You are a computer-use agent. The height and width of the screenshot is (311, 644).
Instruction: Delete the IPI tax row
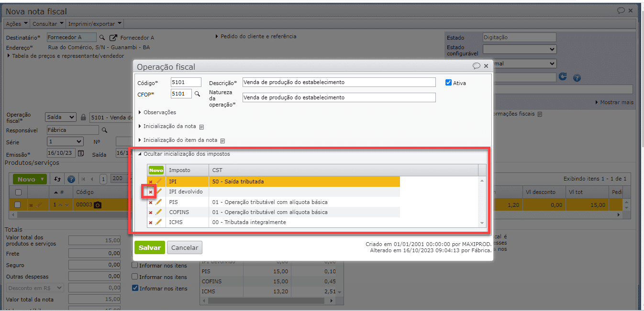tap(151, 182)
